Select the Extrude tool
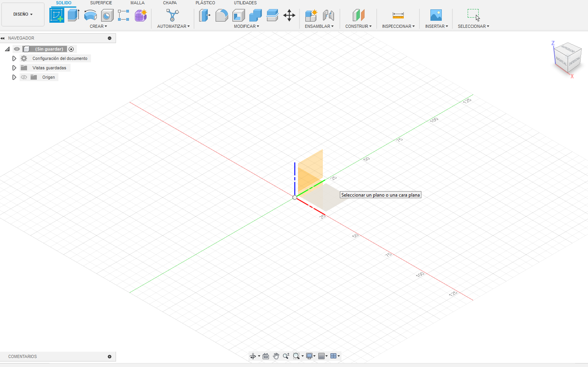 [x=73, y=15]
